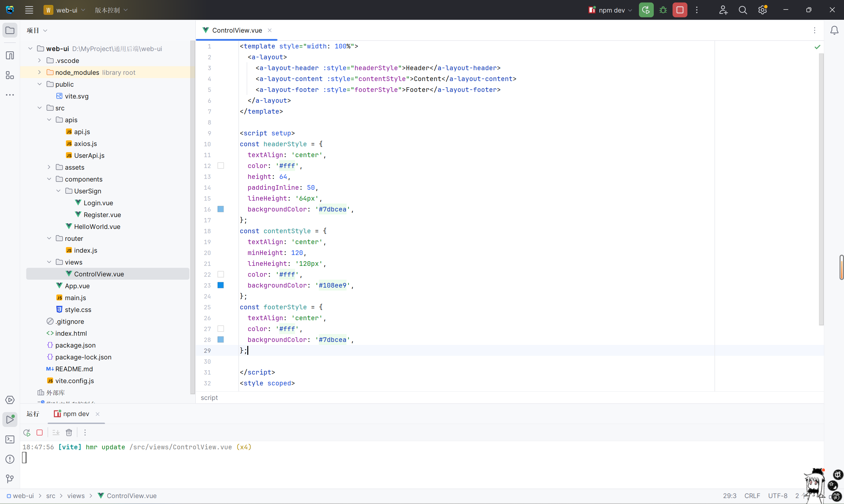Open the #7dbcea swatch on line 16
The image size is (844, 504).
221,209
